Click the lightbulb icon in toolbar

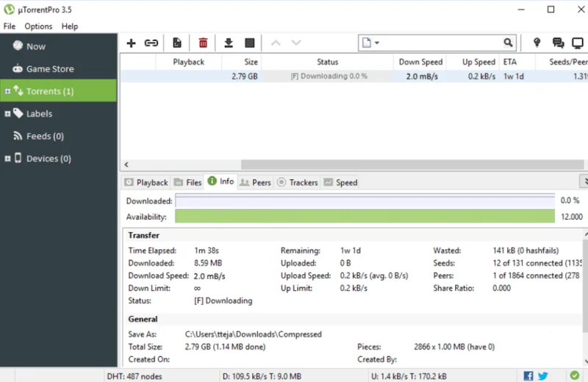pos(537,43)
